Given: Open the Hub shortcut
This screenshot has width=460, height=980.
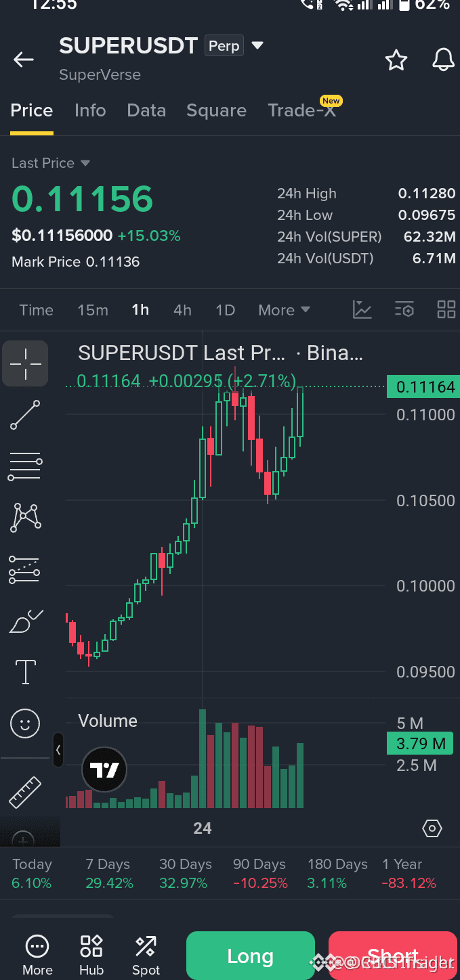Looking at the screenshot, I should (x=91, y=955).
